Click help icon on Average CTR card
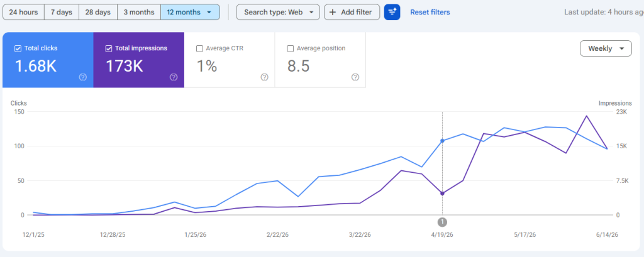The image size is (644, 257). [265, 77]
